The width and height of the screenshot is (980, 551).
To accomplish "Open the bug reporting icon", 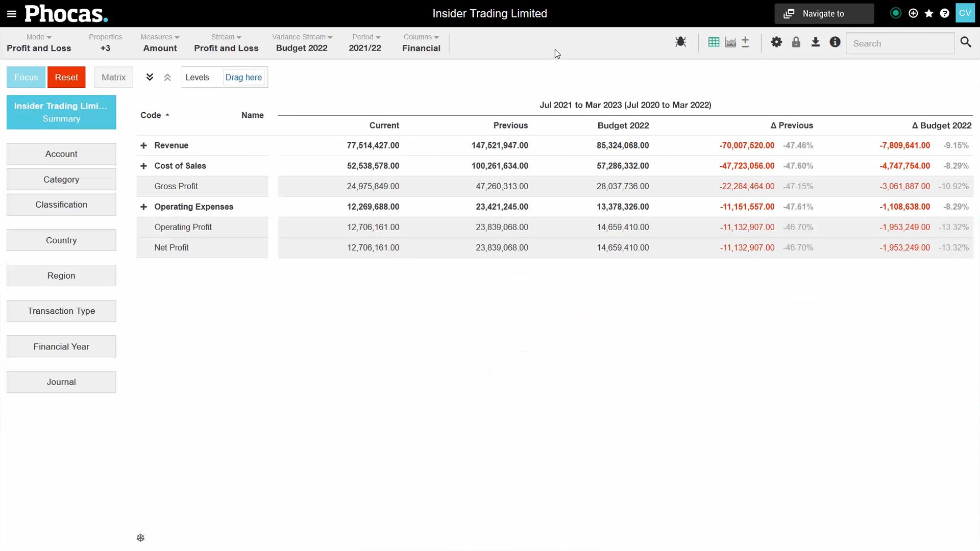I will 681,42.
